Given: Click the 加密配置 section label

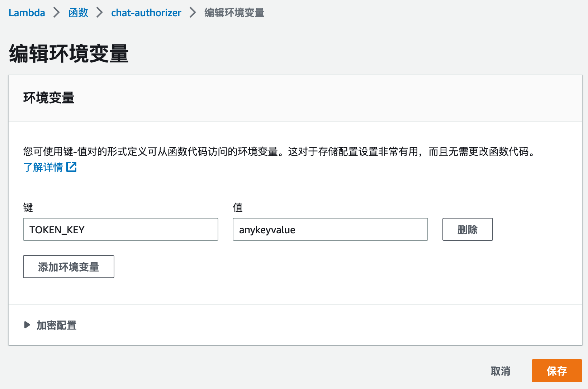Looking at the screenshot, I should pyautogui.click(x=57, y=325).
